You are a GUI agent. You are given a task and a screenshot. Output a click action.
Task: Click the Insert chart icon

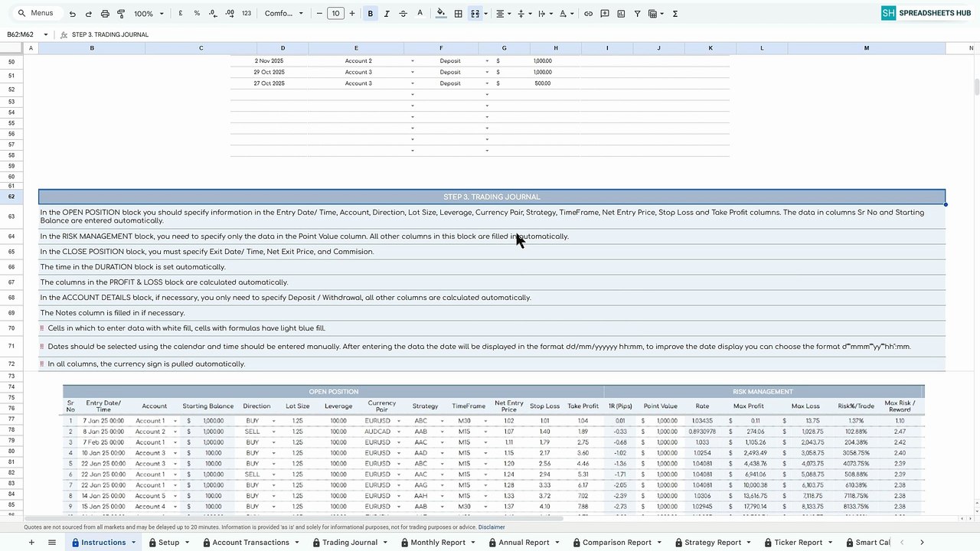tap(621, 14)
